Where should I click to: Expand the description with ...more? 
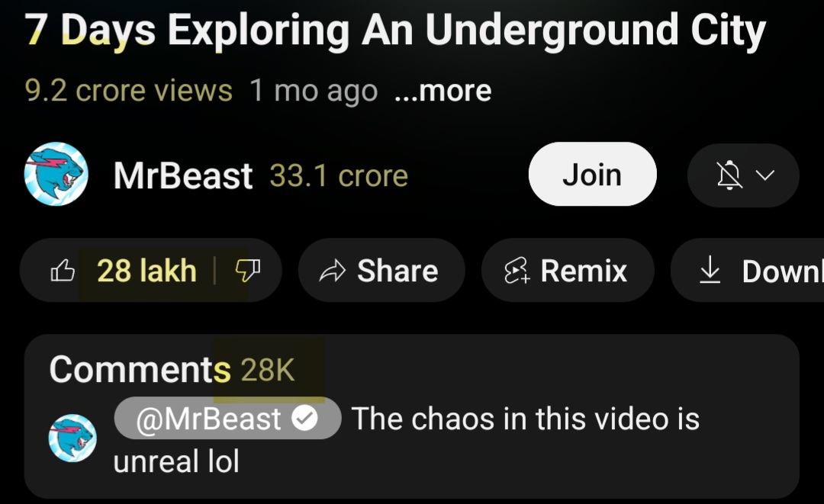coord(443,91)
